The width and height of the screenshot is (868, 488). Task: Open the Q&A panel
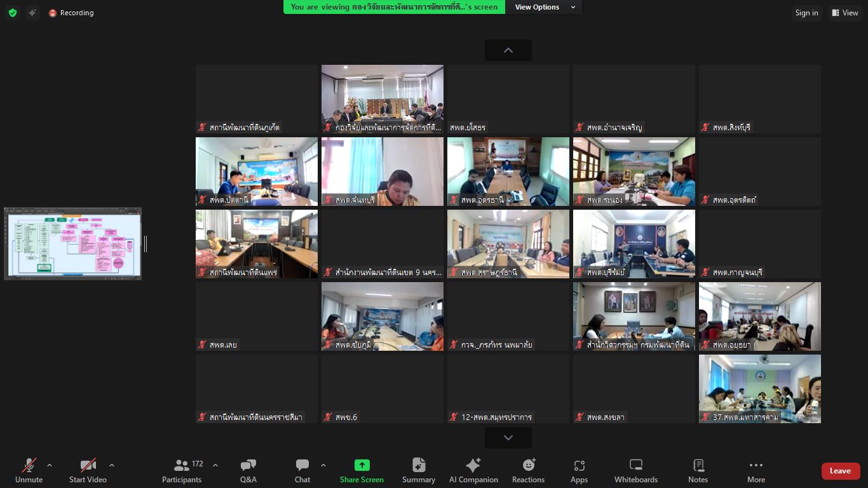(x=248, y=471)
